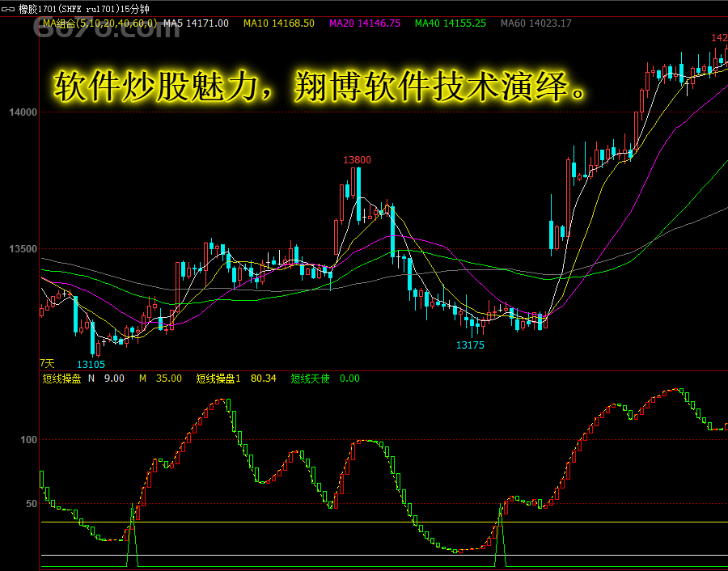Select the chart title 橡胶1701 15分钟
The height and width of the screenshot is (571, 728).
[83, 9]
